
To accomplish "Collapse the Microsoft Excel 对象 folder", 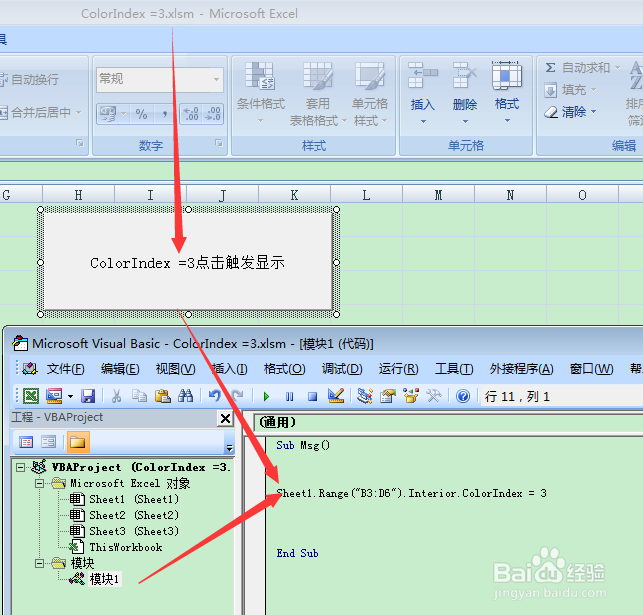I will pos(39,483).
